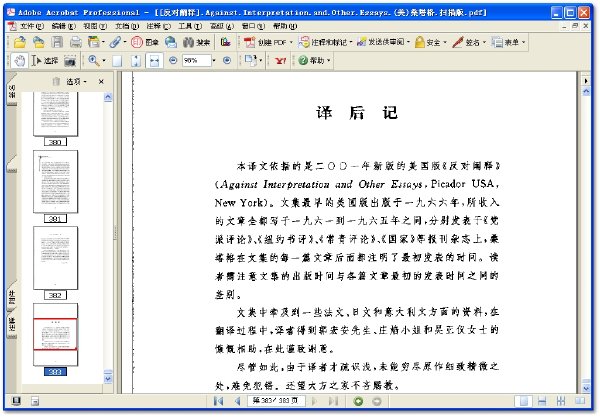This screenshot has height=417, width=600.
Task: Choose the 选择 text select tool
Action: click(x=45, y=60)
